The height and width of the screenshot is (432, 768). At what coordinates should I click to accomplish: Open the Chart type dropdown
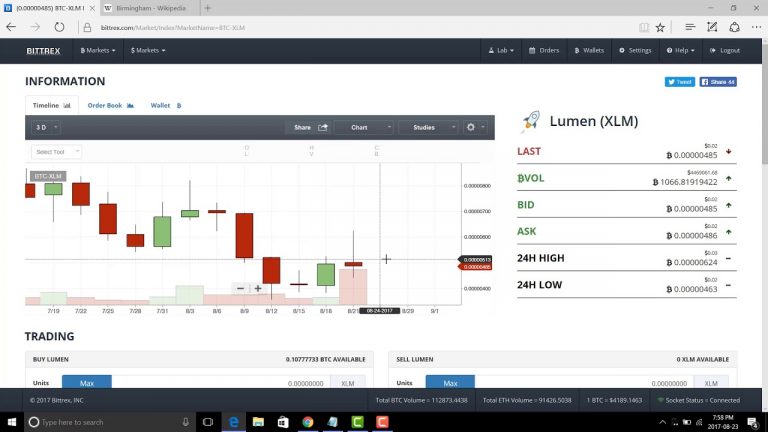click(365, 127)
